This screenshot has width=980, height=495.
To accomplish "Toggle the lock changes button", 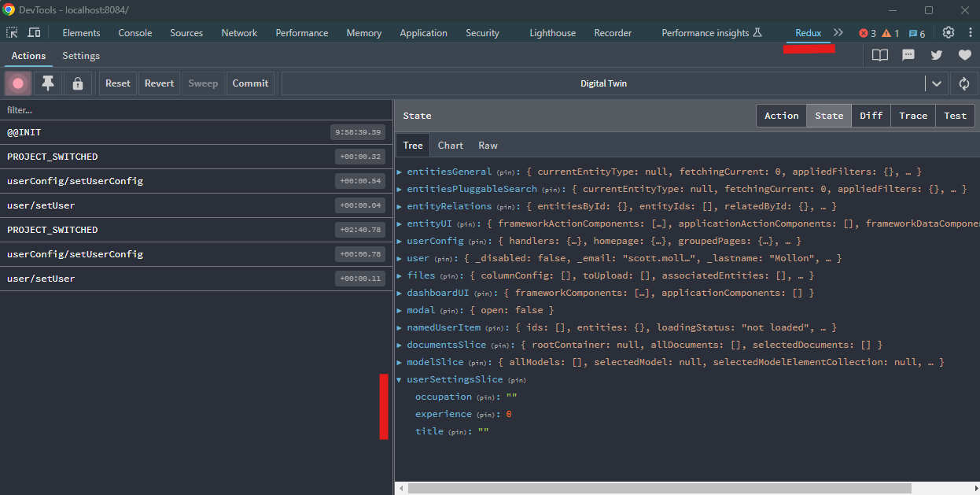I will (x=77, y=83).
